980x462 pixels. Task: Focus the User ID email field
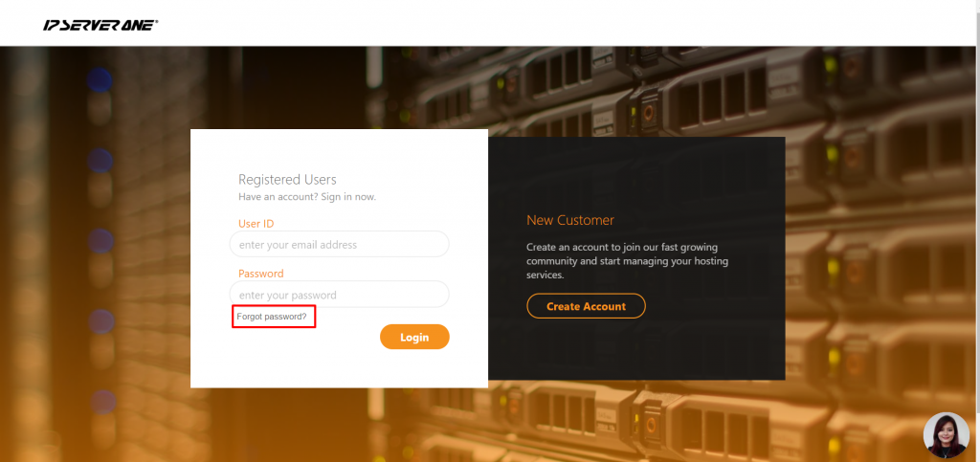340,244
